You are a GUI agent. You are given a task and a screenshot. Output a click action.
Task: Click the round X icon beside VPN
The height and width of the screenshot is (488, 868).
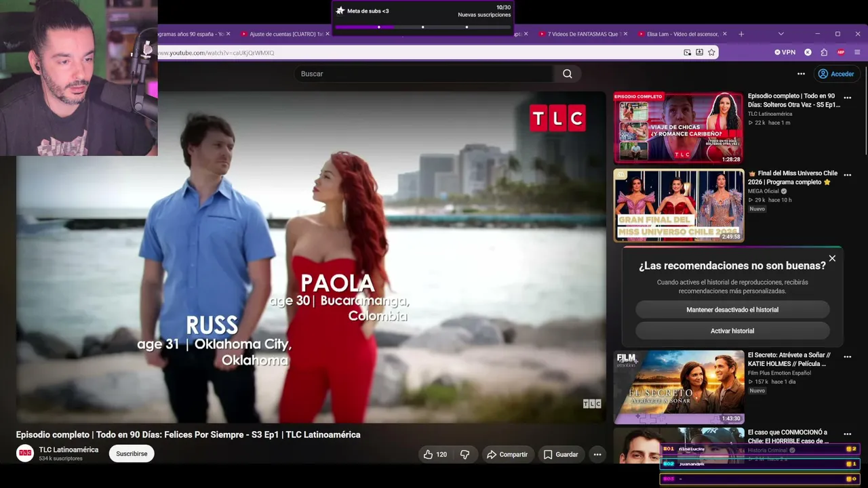[808, 52]
